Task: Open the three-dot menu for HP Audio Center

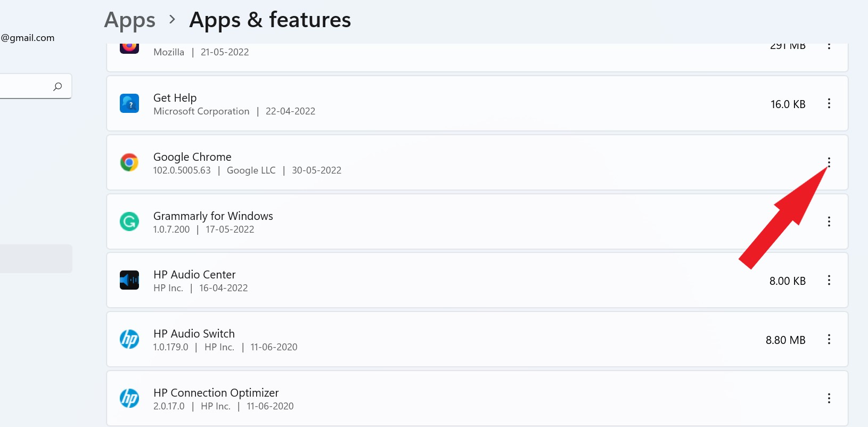Action: pyautogui.click(x=829, y=280)
